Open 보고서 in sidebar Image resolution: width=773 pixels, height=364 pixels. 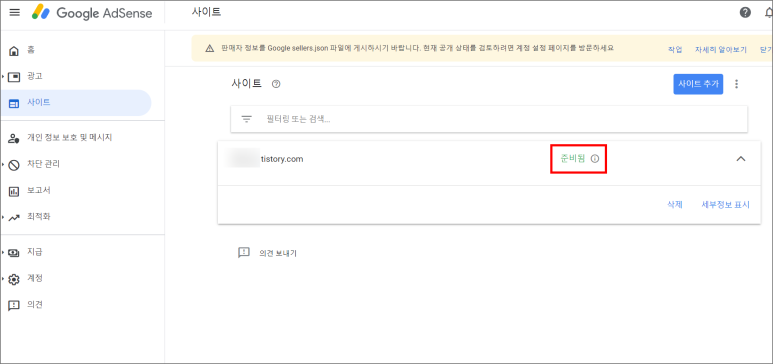[38, 190]
